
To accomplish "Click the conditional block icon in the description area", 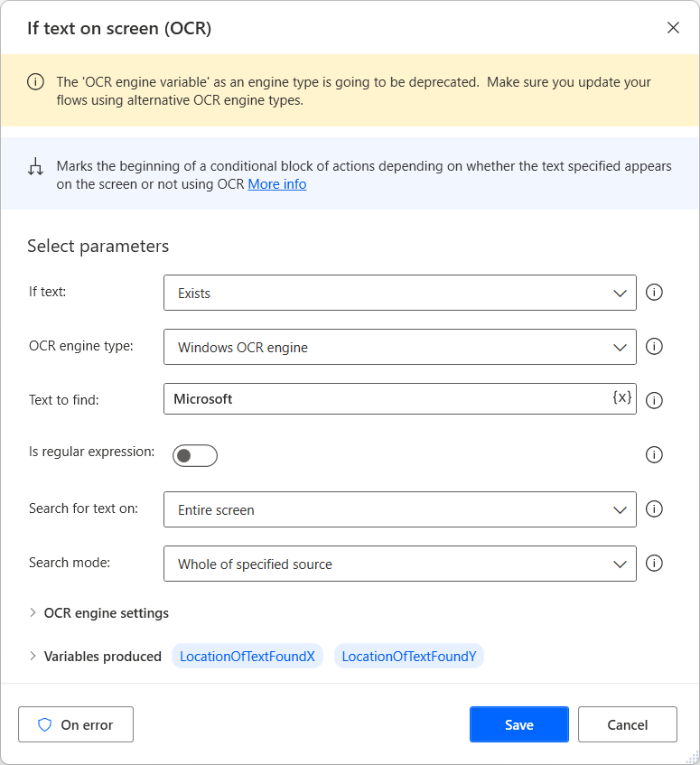I will coord(37,166).
